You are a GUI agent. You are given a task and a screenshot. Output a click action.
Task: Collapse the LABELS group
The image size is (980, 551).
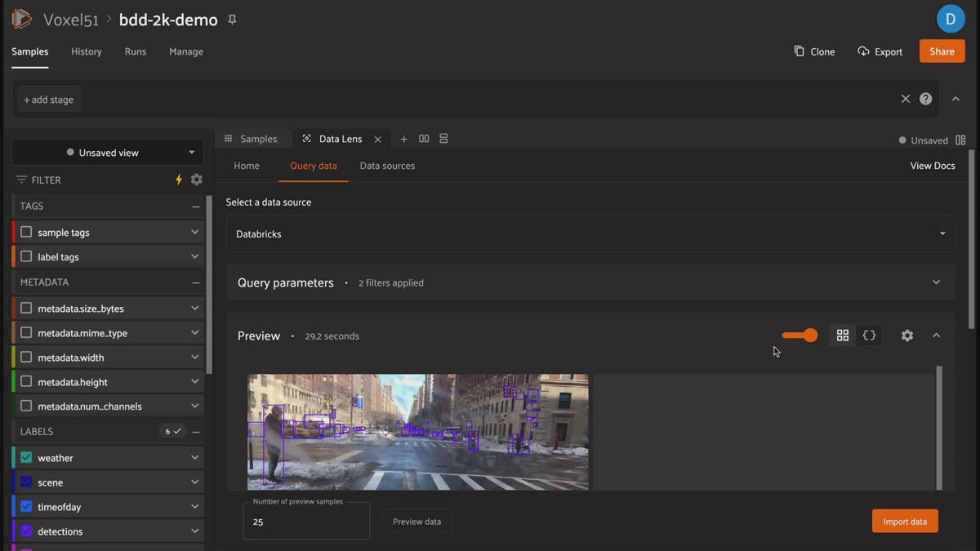(196, 432)
